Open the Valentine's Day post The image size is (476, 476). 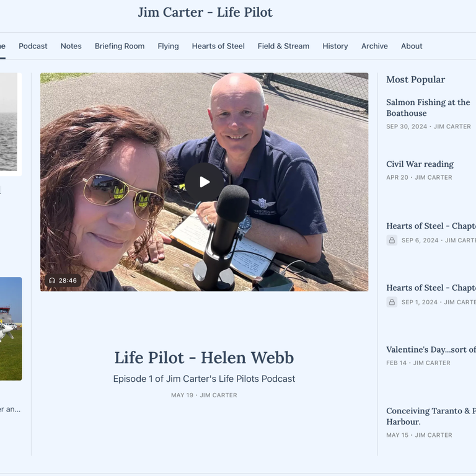point(431,350)
